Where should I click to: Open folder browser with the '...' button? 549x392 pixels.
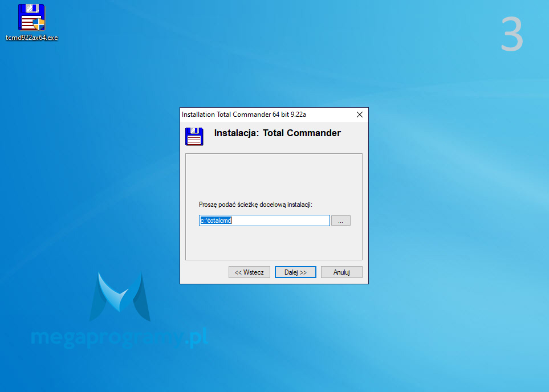click(x=341, y=220)
